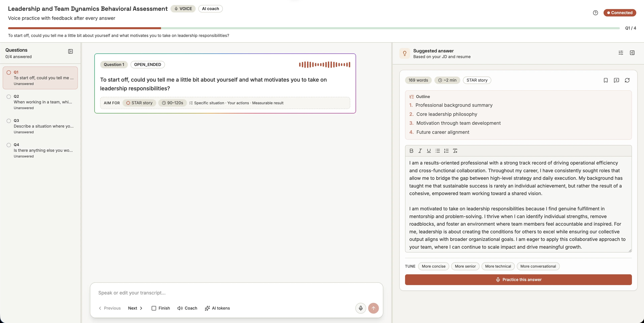The image size is (644, 323).
Task: Select question Q1 in sidebar
Action: pyautogui.click(x=40, y=78)
